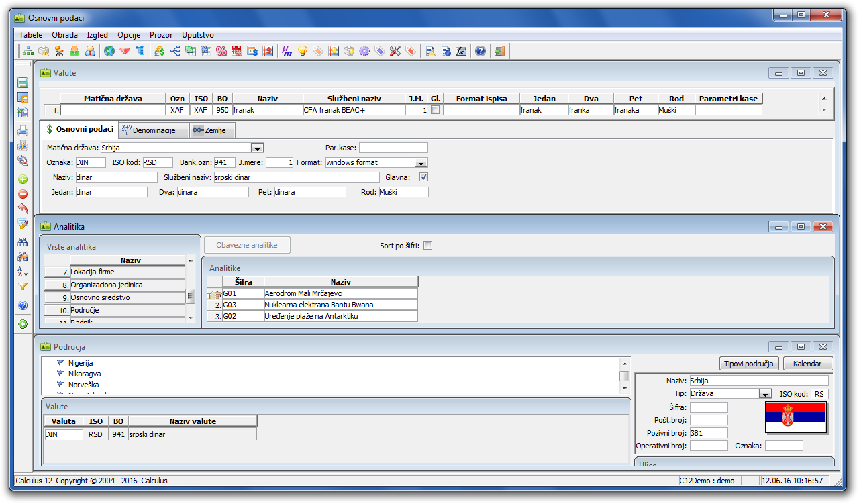Open the currency exchange icon with dollar sign
This screenshot has width=859, height=504.
click(x=160, y=51)
